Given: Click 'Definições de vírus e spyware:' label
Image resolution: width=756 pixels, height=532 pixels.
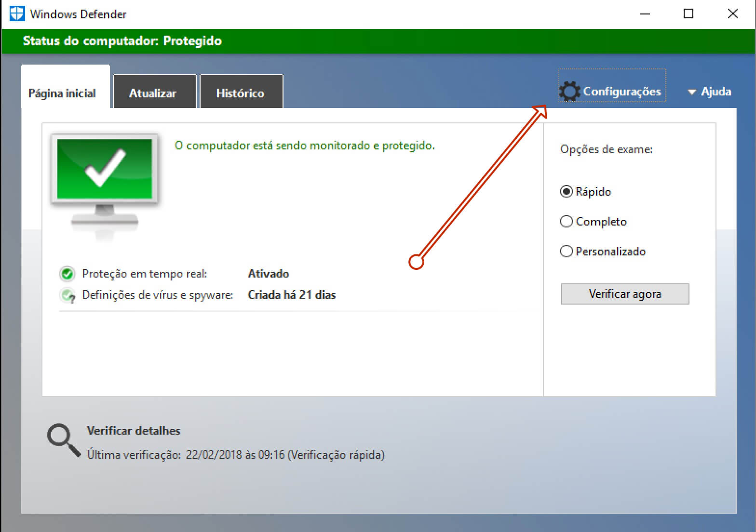Looking at the screenshot, I should click(158, 295).
